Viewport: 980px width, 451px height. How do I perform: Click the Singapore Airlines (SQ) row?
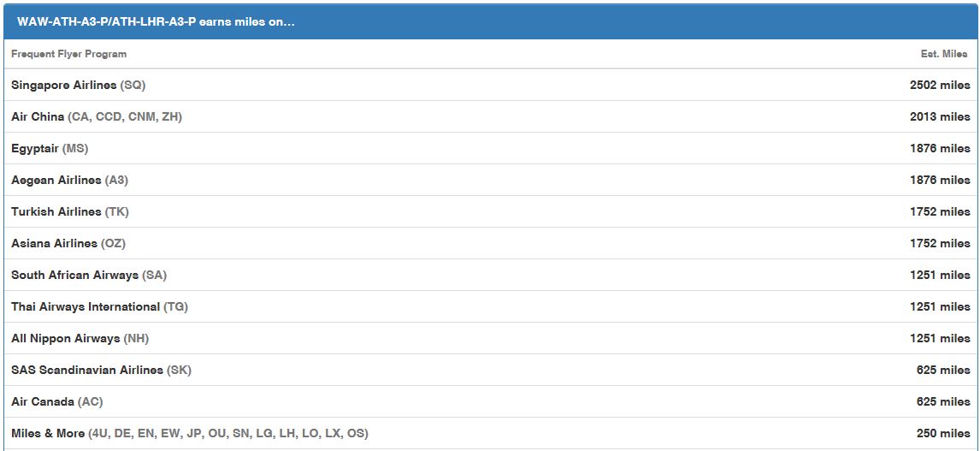click(490, 85)
